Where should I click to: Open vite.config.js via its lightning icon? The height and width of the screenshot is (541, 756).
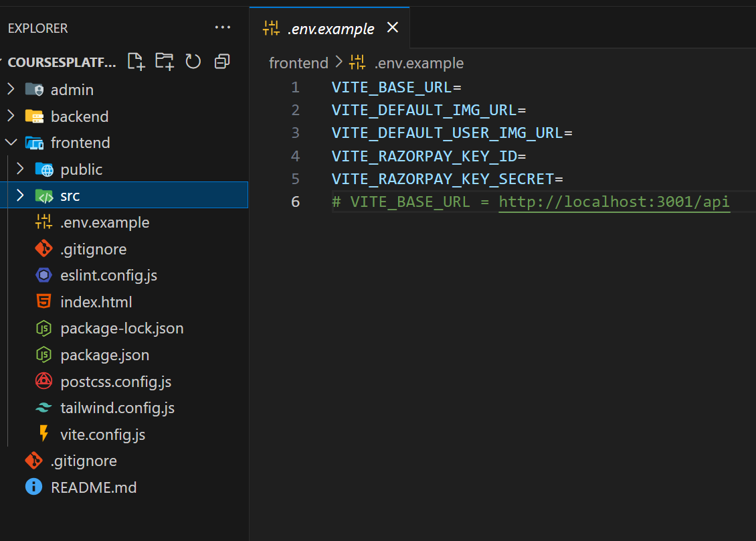44,434
